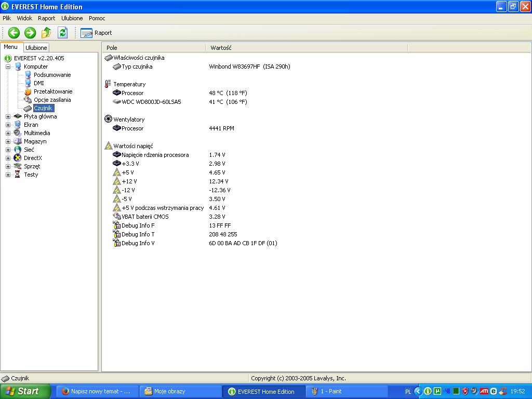The image size is (532, 399).
Task: Click the Start button on the taskbar
Action: point(25,391)
